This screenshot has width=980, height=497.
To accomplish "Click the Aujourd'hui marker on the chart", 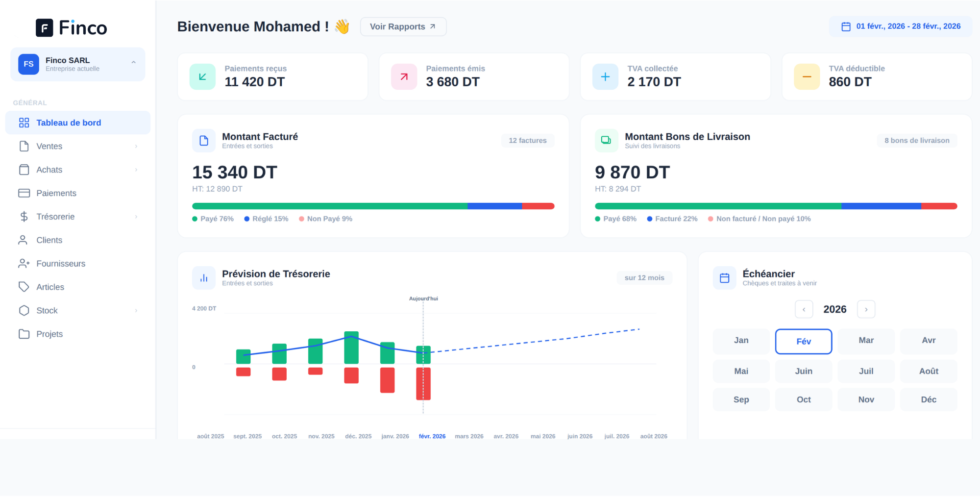I will click(423, 298).
